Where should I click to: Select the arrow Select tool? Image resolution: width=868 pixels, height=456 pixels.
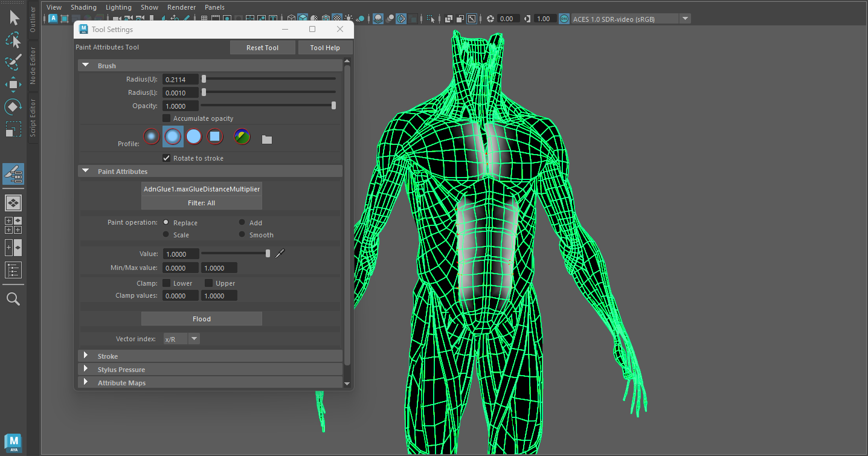tap(13, 18)
